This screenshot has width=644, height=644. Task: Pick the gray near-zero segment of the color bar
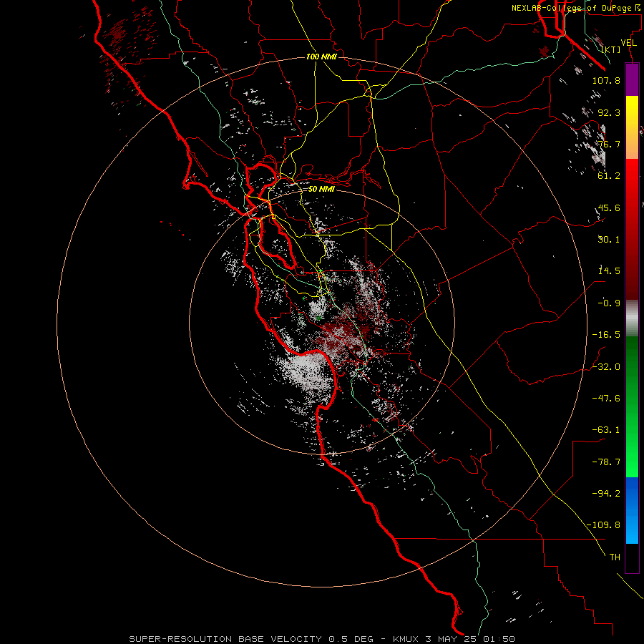pos(632,316)
